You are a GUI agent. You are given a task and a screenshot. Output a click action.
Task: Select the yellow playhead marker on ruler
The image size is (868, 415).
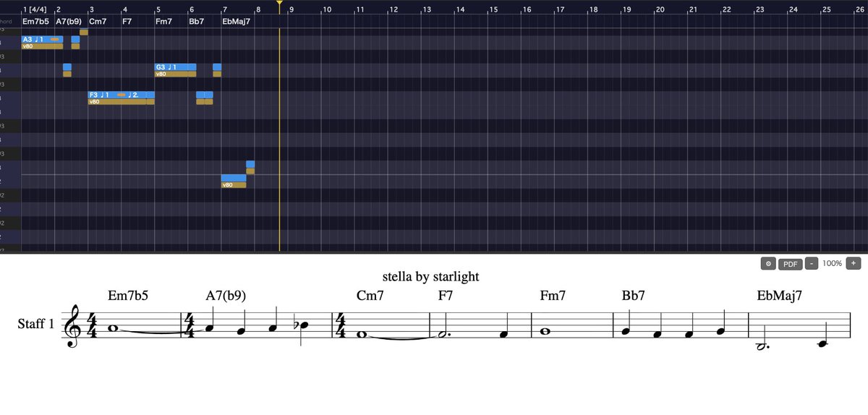pyautogui.click(x=279, y=4)
